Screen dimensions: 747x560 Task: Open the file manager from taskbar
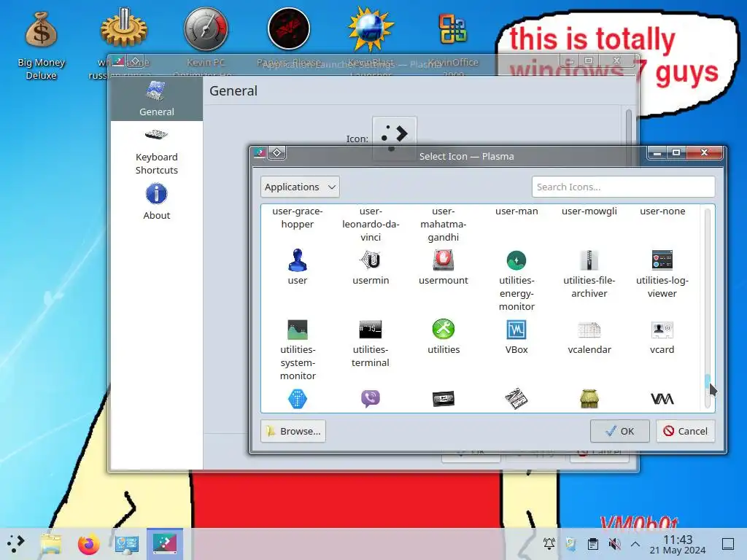(51, 543)
